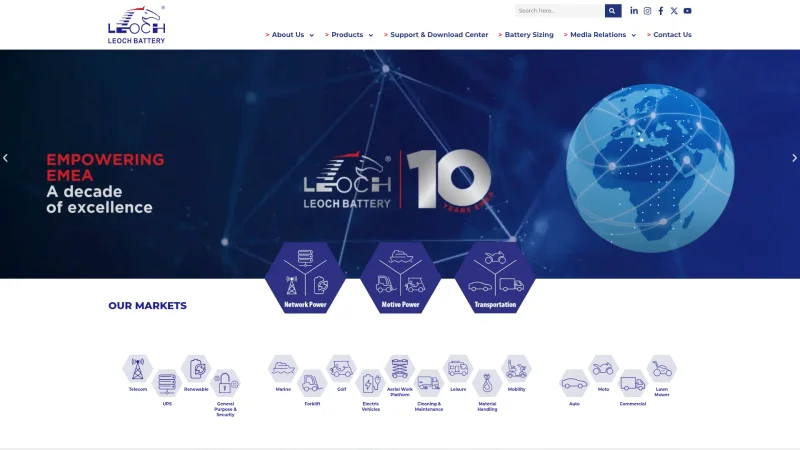
Task: Expand the Products menu chevron
Action: 371,35
